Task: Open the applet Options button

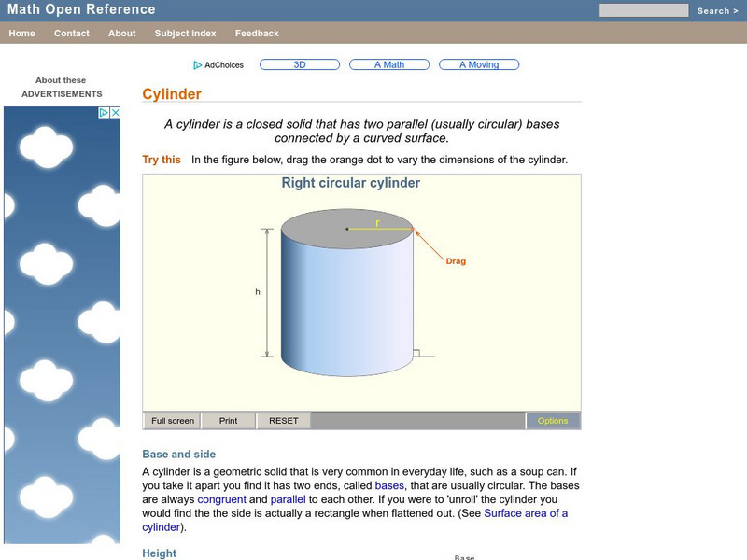Action: [553, 421]
